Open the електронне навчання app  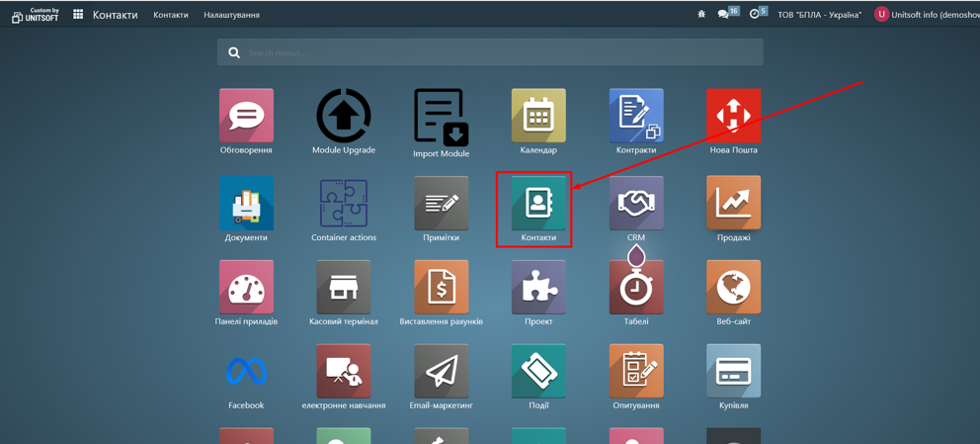pos(344,371)
